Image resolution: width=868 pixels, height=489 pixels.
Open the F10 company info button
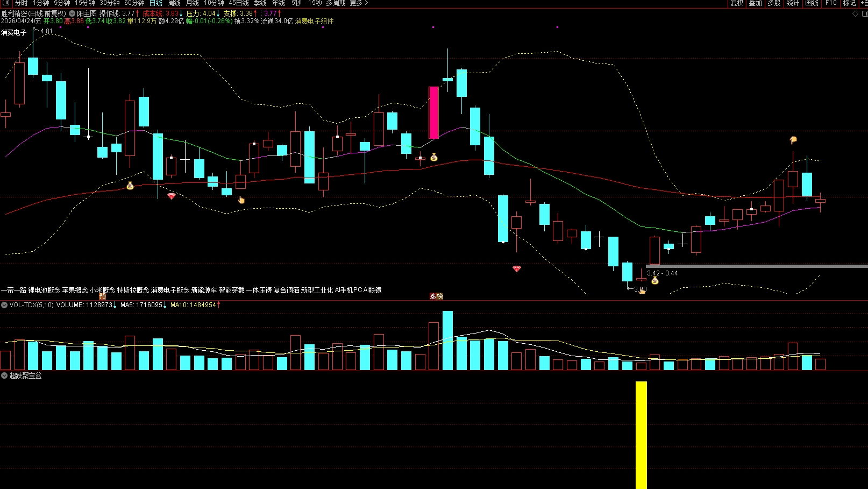tap(831, 3)
